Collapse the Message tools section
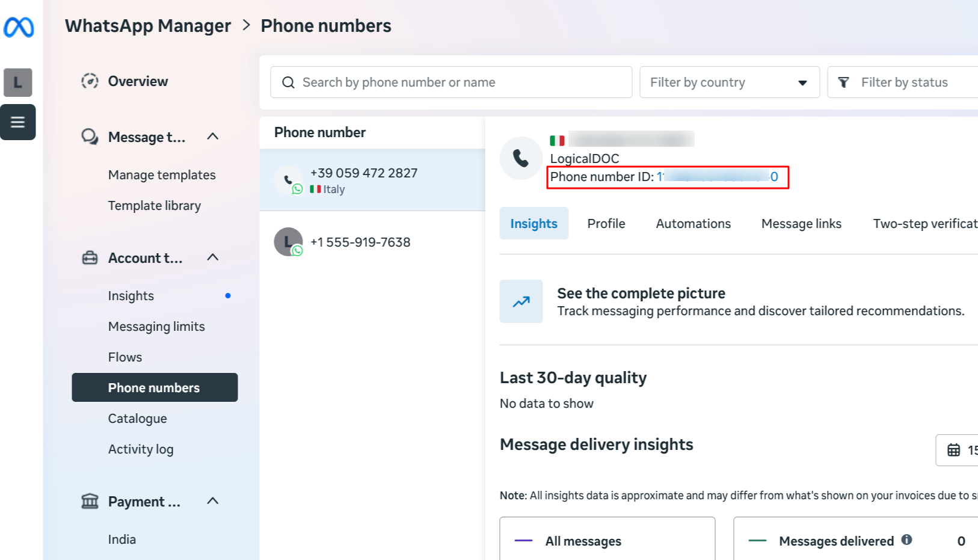The height and width of the screenshot is (560, 978). point(212,137)
